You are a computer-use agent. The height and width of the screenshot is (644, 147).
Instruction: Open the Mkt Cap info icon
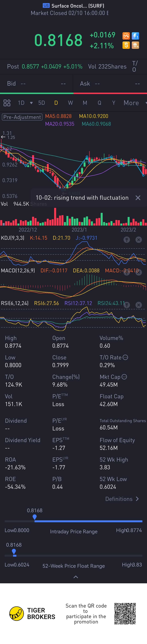pyautogui.click(x=124, y=377)
